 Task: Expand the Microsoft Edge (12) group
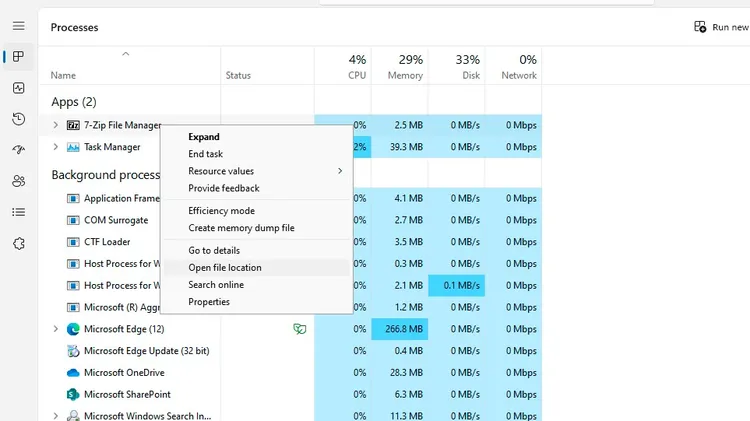click(55, 329)
